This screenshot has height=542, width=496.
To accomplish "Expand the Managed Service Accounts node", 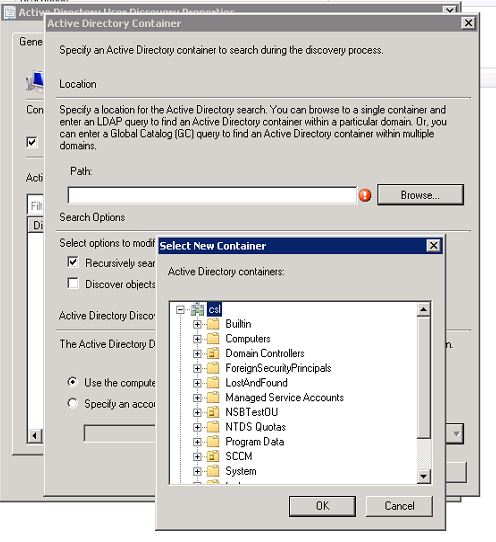I will click(197, 398).
